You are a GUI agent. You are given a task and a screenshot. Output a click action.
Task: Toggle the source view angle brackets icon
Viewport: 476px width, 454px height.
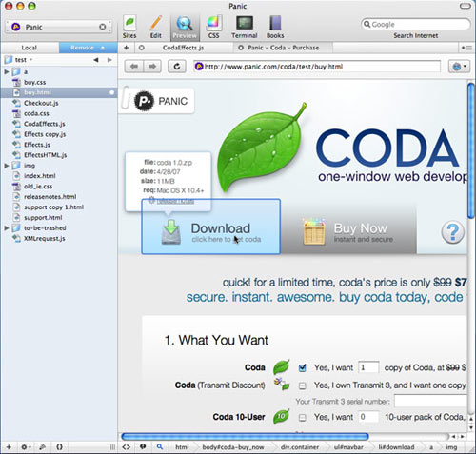[x=127, y=447]
